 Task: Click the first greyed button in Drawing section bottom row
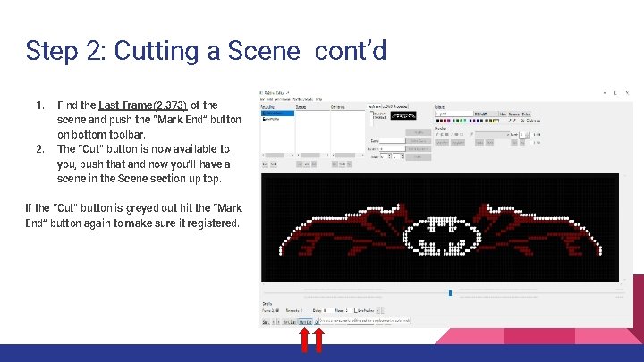coord(442,142)
